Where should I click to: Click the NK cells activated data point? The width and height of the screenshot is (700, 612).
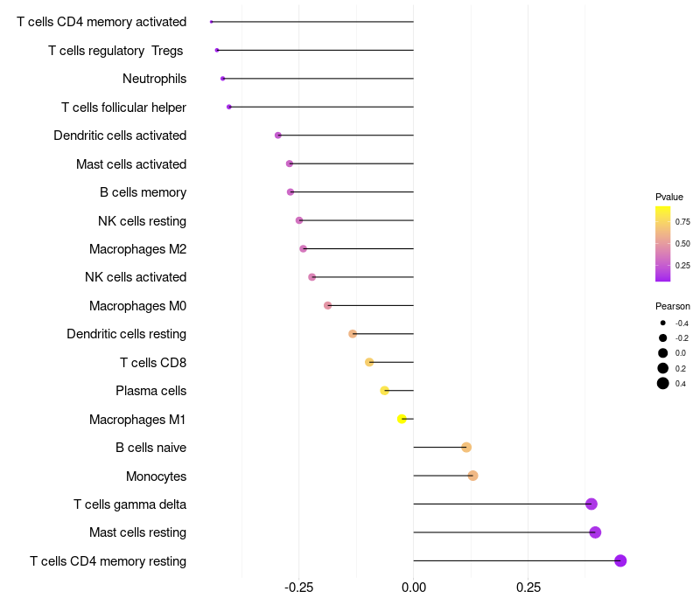[312, 277]
